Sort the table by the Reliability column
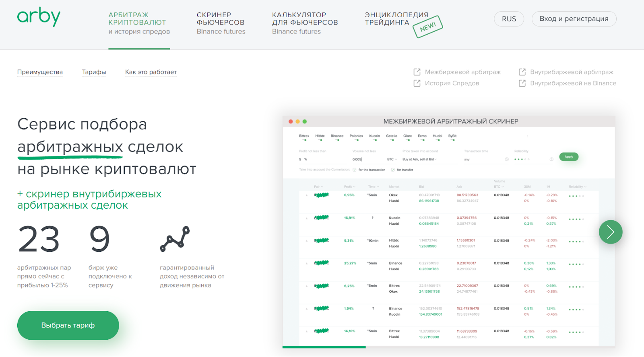Screen dimensions: 644x357 (x=578, y=187)
